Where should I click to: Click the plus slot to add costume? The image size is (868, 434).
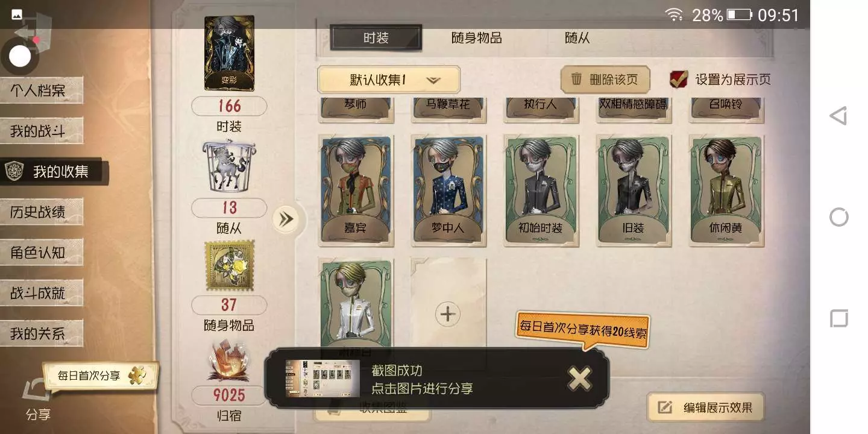[x=448, y=314]
